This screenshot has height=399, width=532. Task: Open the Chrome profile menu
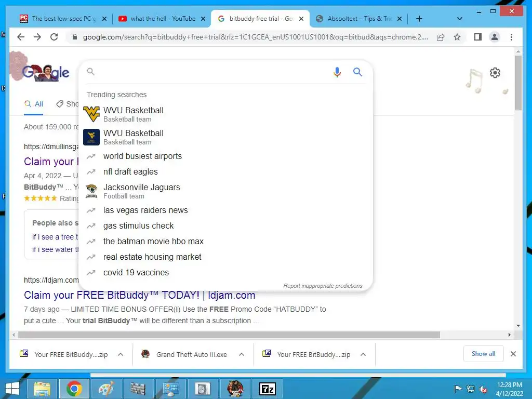[495, 37]
